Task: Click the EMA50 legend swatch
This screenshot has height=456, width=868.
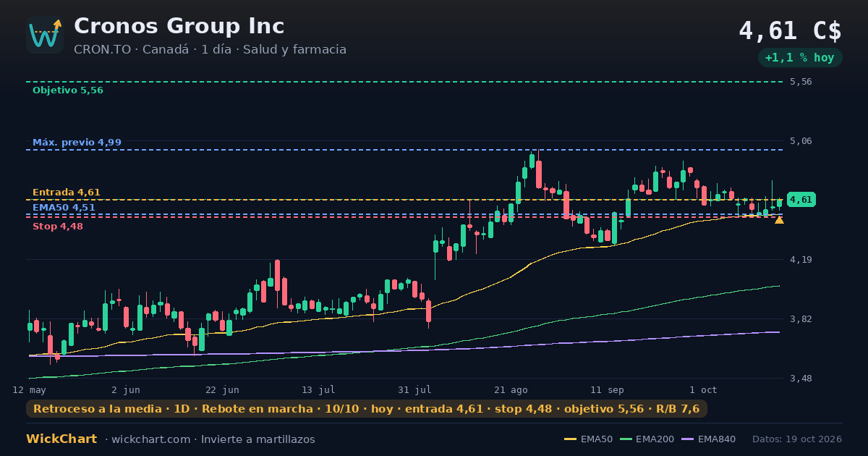Action: click(x=570, y=439)
